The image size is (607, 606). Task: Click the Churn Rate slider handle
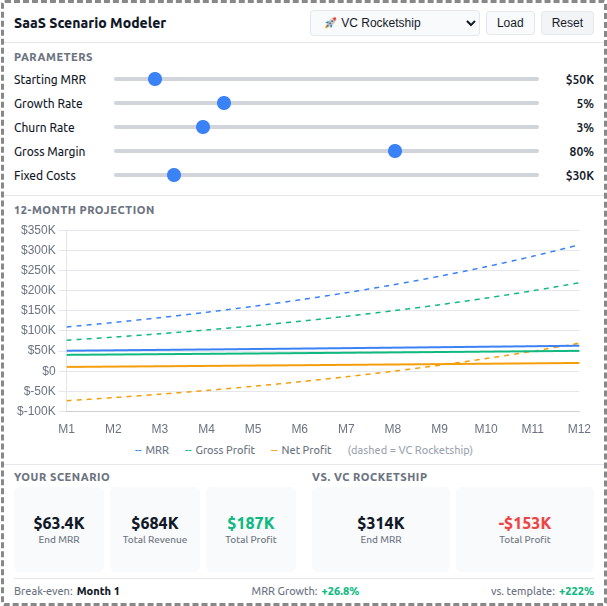point(203,127)
